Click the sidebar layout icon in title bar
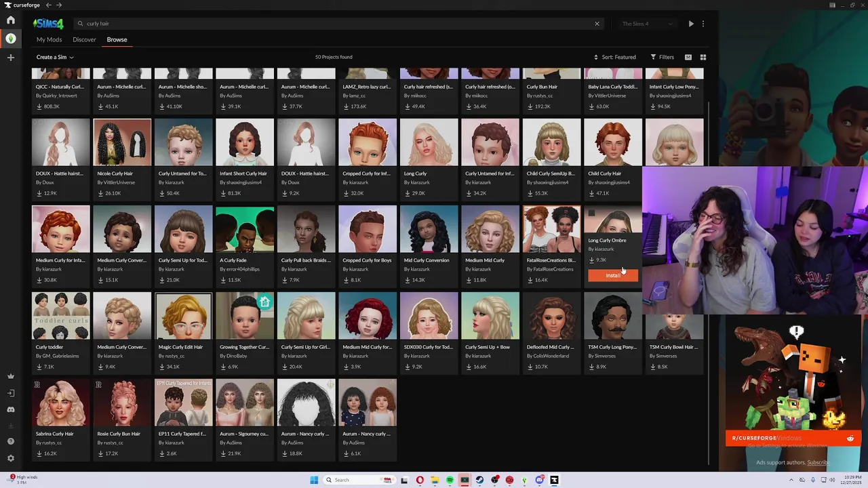This screenshot has height=488, width=868. tap(832, 5)
